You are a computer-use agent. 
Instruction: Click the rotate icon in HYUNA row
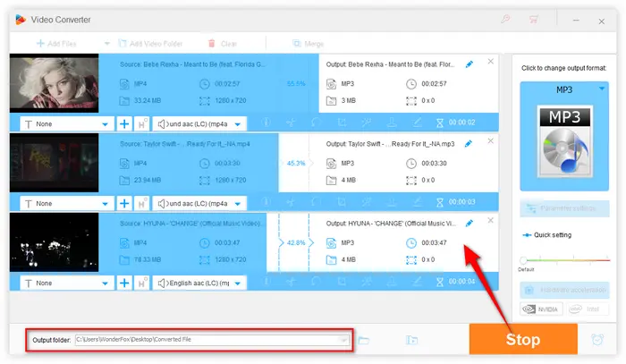click(317, 282)
